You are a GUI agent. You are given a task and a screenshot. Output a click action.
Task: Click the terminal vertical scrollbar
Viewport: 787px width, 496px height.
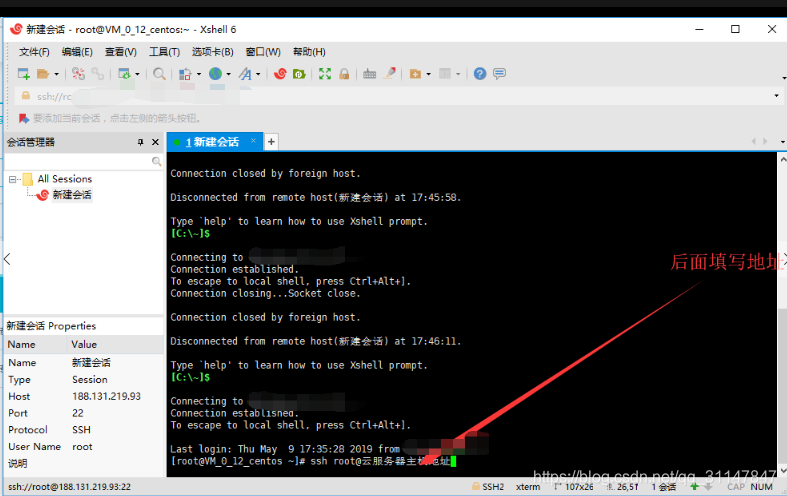tap(782, 316)
